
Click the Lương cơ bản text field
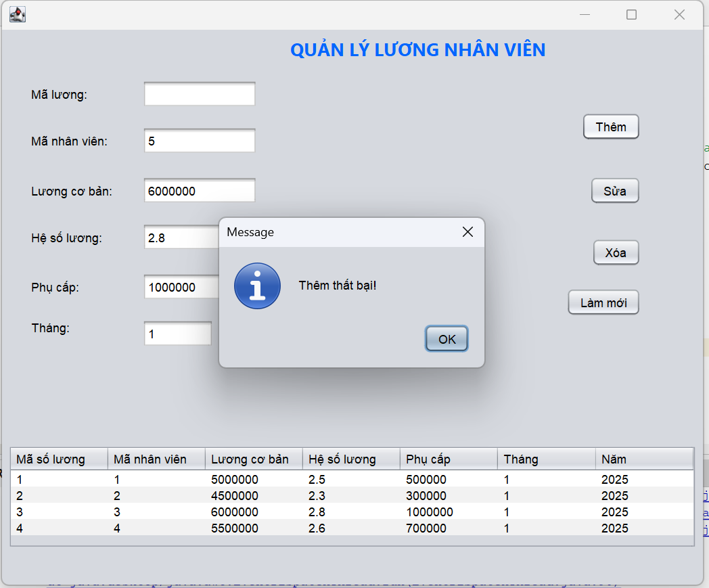(x=200, y=190)
